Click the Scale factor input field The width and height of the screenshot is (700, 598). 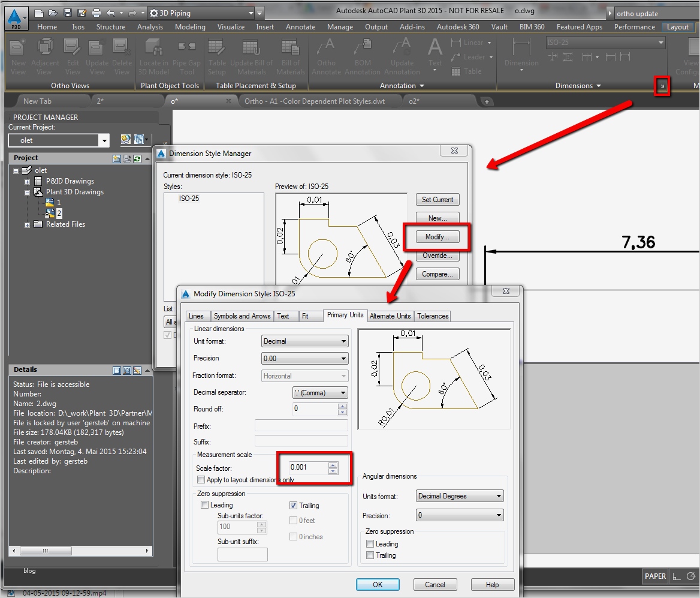308,467
